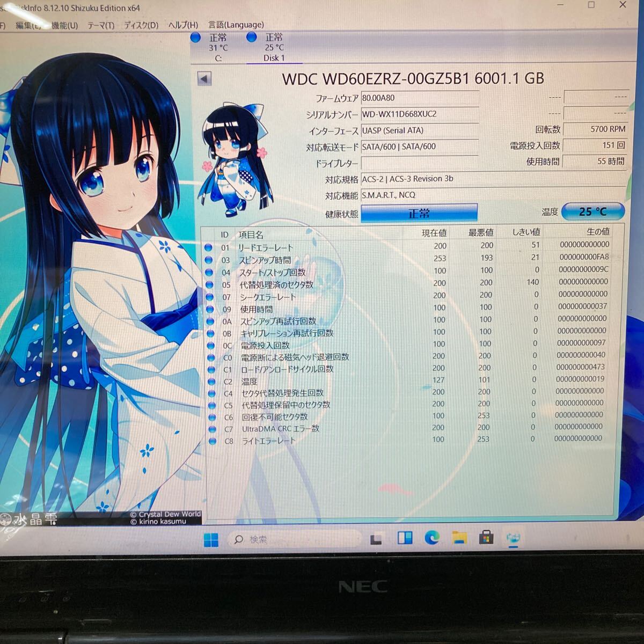
Task: Click status dot for 0C 電源投入回数
Action: (x=211, y=346)
